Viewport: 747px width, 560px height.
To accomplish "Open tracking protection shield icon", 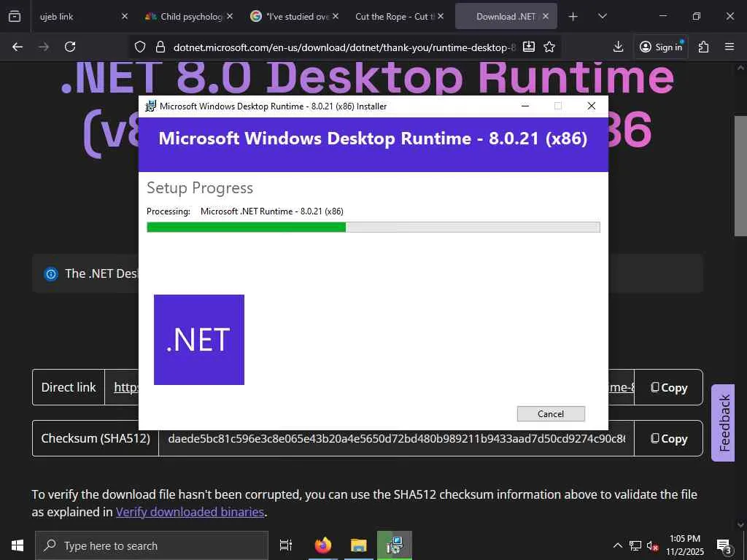I will pyautogui.click(x=139, y=47).
